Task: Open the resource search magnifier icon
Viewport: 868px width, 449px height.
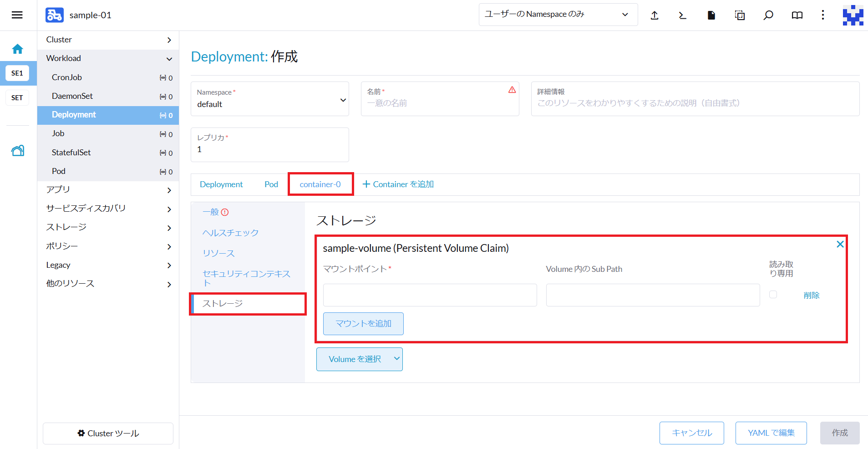Action: pos(768,15)
